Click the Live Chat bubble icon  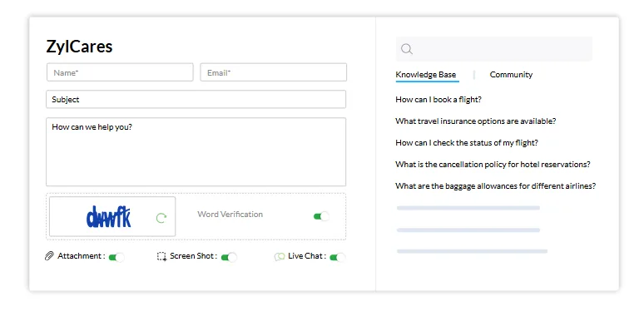pos(280,257)
